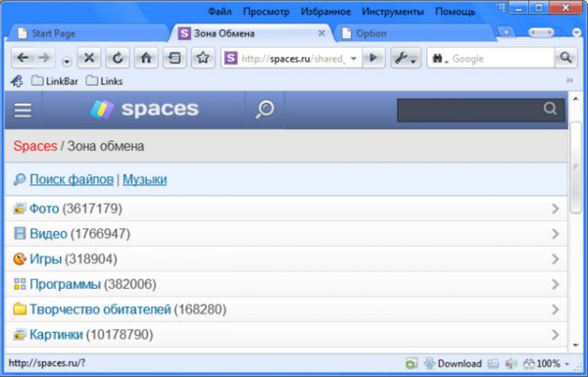This screenshot has width=588, height=377.
Task: Click the grid icon beside the window controls
Action: (x=500, y=7)
